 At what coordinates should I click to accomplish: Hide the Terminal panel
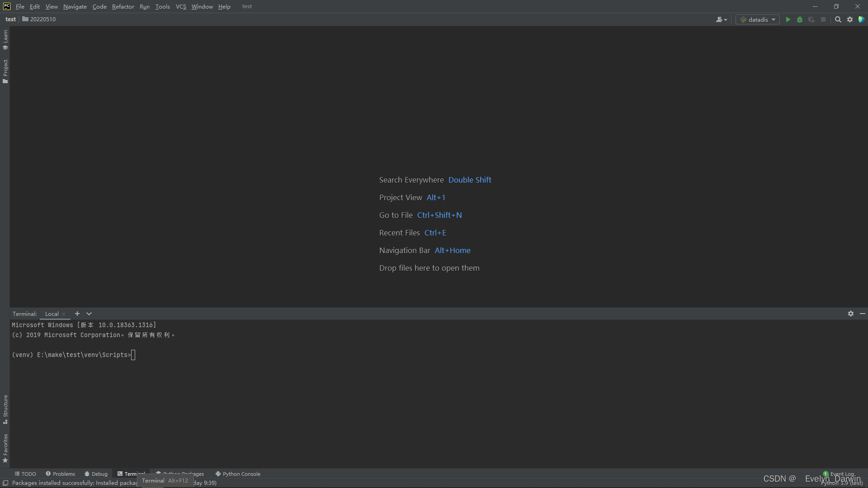click(863, 314)
